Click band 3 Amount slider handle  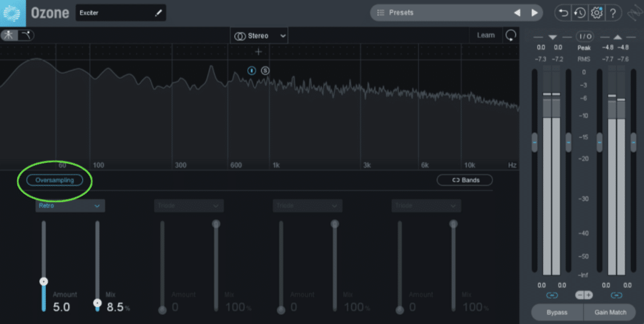(x=281, y=310)
